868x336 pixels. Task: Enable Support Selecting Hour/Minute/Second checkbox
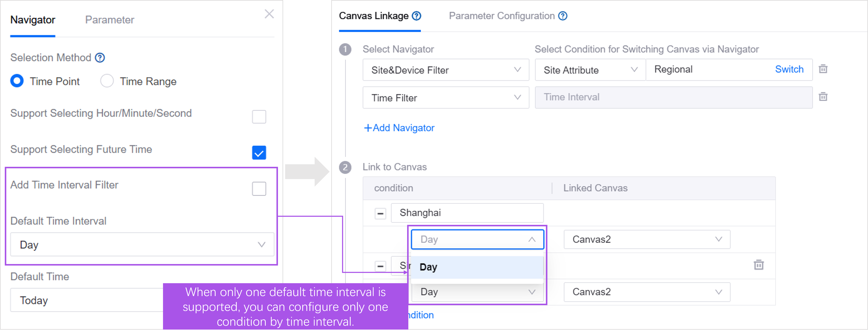[259, 117]
